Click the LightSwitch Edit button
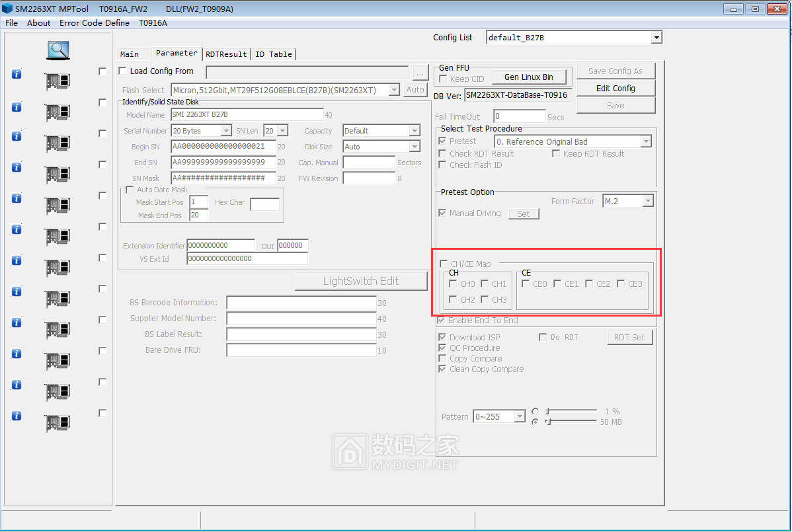Viewport: 792px width, 532px height. 361,281
